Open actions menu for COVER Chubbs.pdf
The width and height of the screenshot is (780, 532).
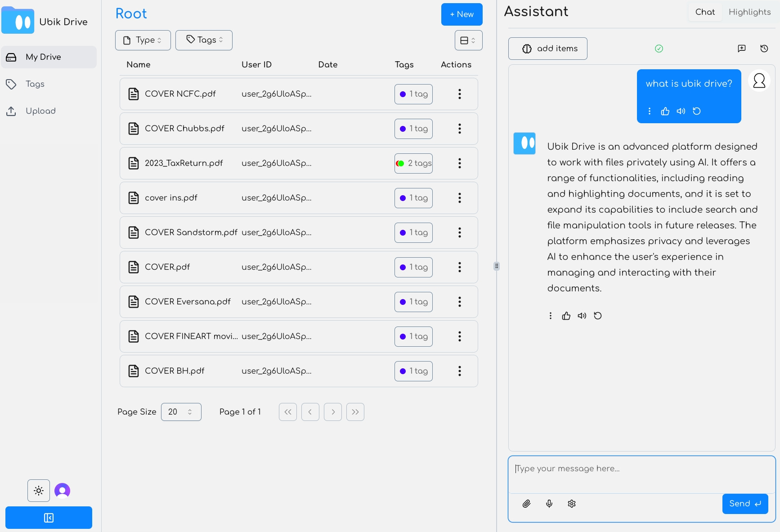point(459,129)
